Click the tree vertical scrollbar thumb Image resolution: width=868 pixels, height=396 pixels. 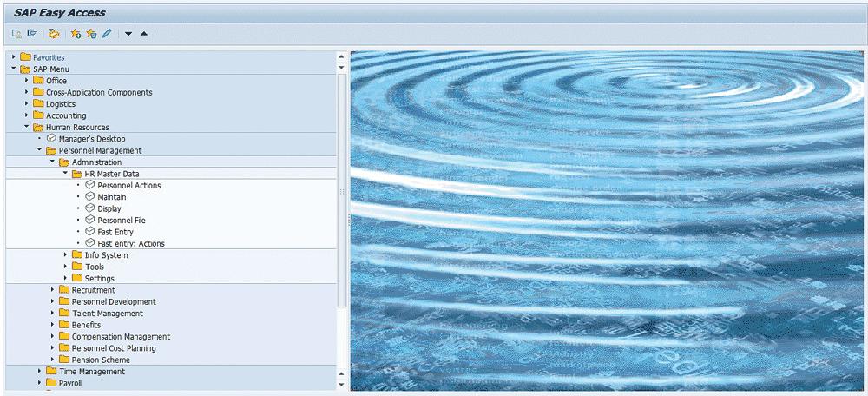coord(341,190)
